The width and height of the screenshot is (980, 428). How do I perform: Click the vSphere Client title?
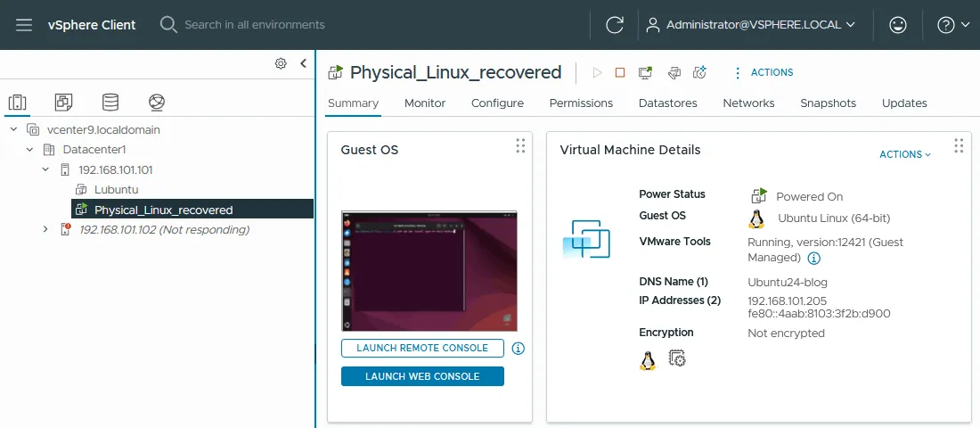(x=92, y=25)
